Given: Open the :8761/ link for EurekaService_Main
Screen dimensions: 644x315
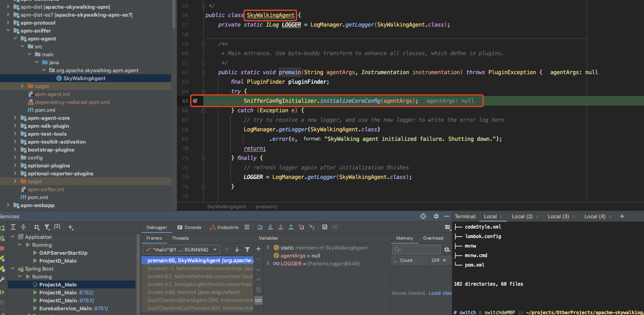Looking at the screenshot, I should [x=100, y=308].
